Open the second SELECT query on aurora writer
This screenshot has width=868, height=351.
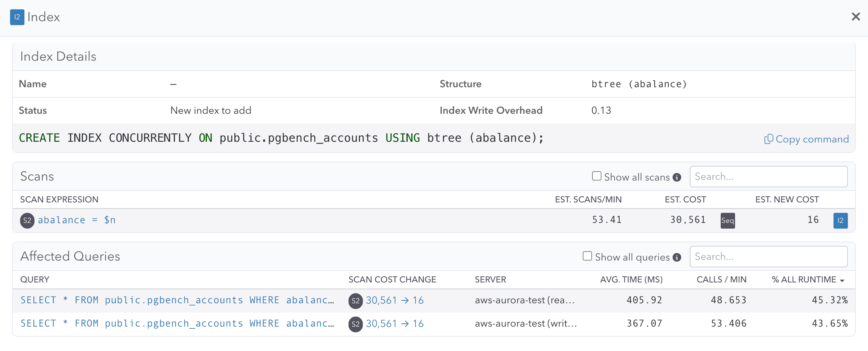[177, 323]
